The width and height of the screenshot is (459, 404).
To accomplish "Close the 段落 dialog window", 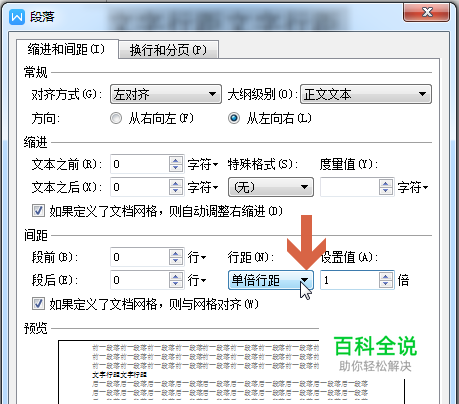I will pos(427,13).
